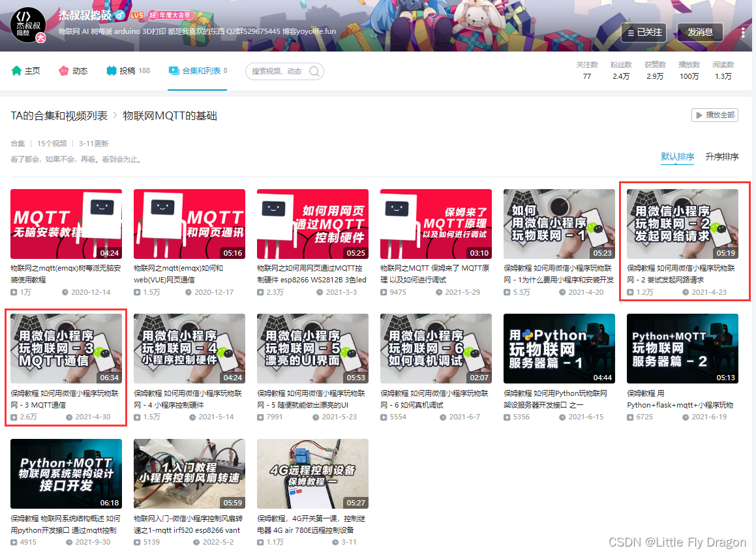This screenshot has height=555, width=756.
Task: Select the 合集和列表 tab
Action: [198, 71]
